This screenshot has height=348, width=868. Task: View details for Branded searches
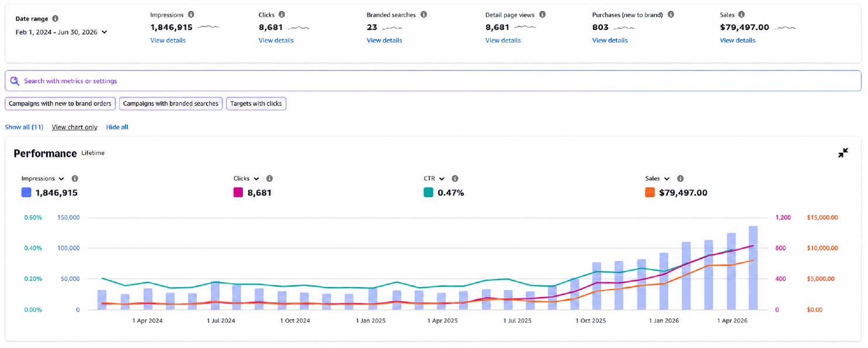coord(384,40)
